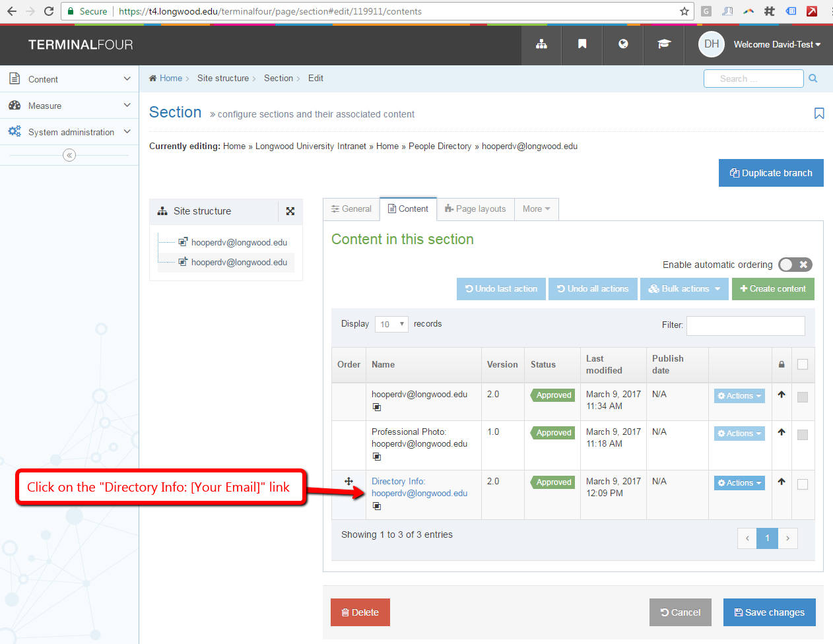Open the site structure sitemap icon in header
Image resolution: width=833 pixels, height=644 pixels.
[541, 44]
